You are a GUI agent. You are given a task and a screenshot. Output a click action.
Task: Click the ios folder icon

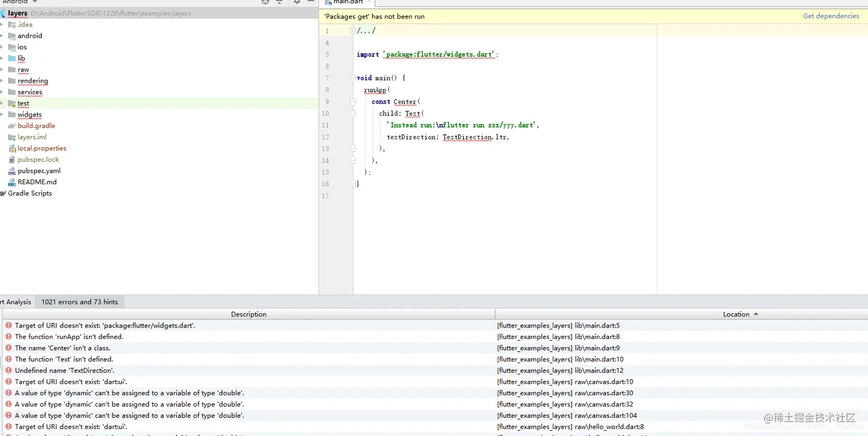pos(12,47)
